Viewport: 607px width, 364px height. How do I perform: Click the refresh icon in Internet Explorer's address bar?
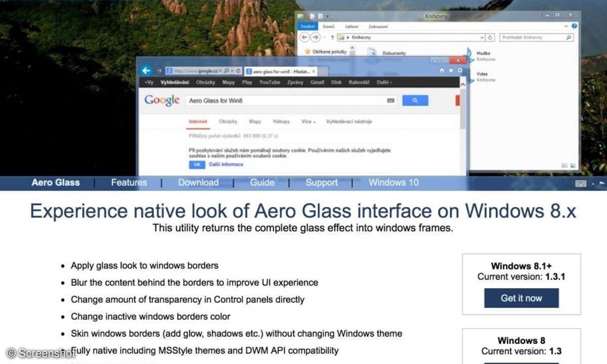click(x=238, y=71)
